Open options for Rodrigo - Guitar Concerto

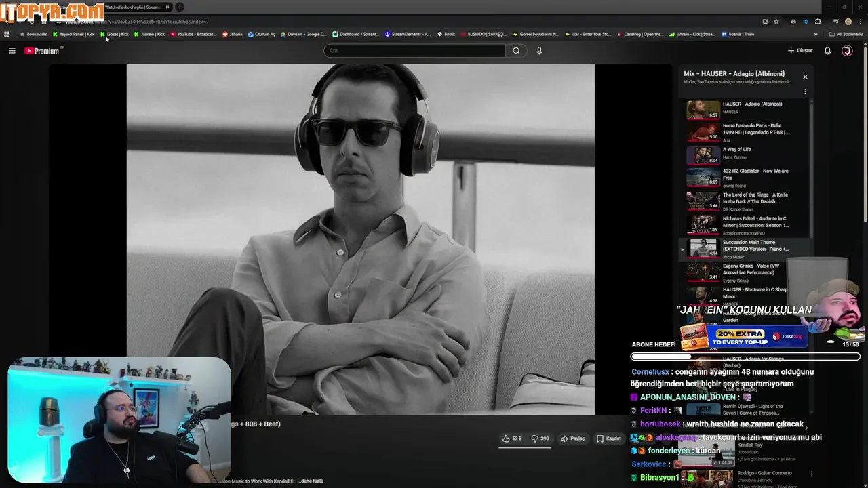812,474
